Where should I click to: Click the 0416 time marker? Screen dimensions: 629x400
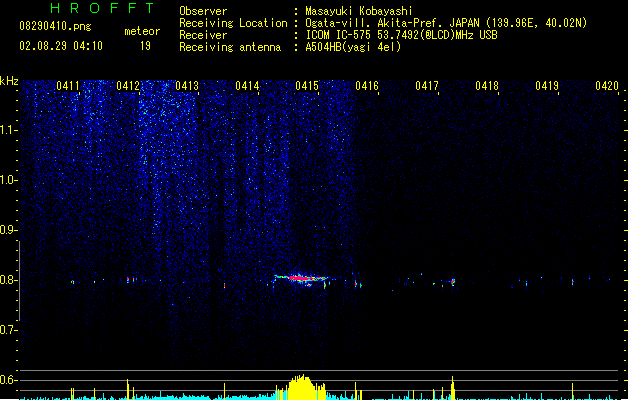click(x=367, y=86)
